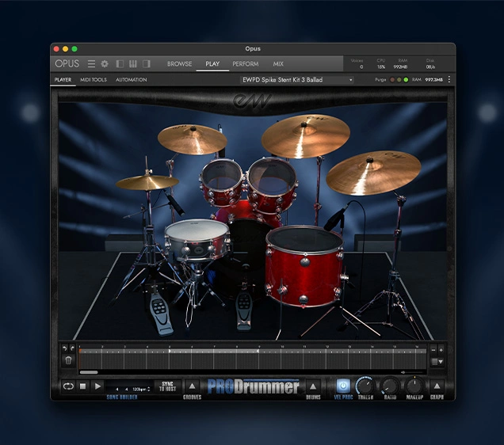Stop playback in song builder
The width and height of the screenshot is (504, 445).
(x=83, y=386)
